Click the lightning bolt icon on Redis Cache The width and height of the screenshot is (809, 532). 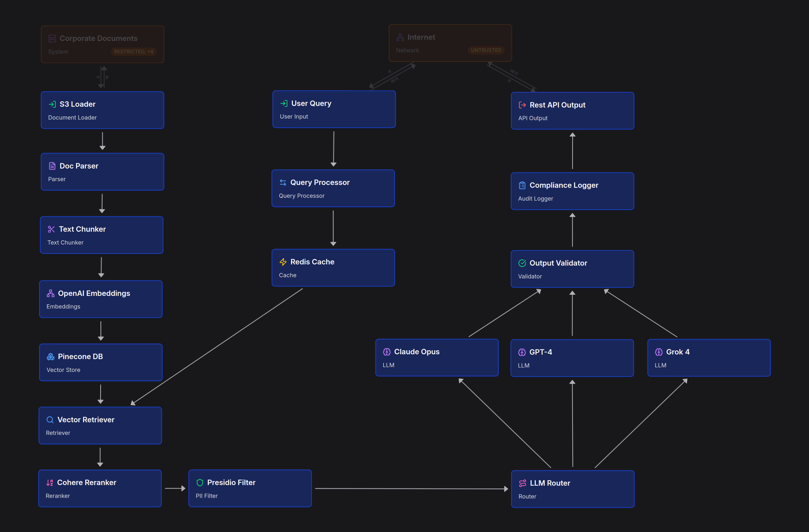click(283, 262)
